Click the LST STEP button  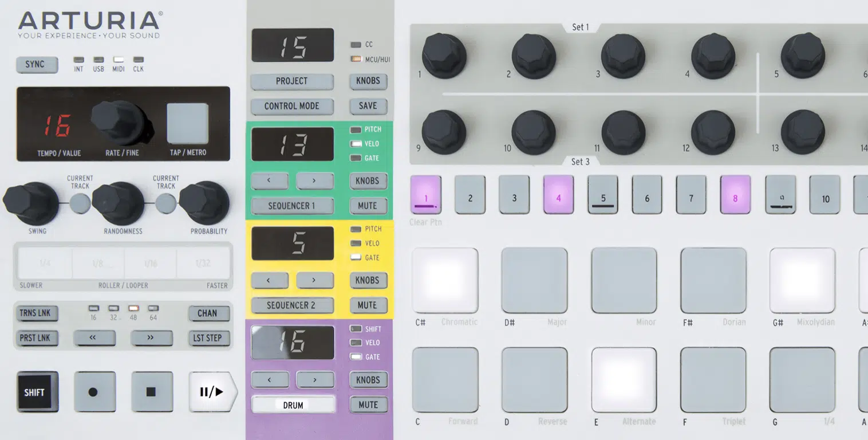209,338
